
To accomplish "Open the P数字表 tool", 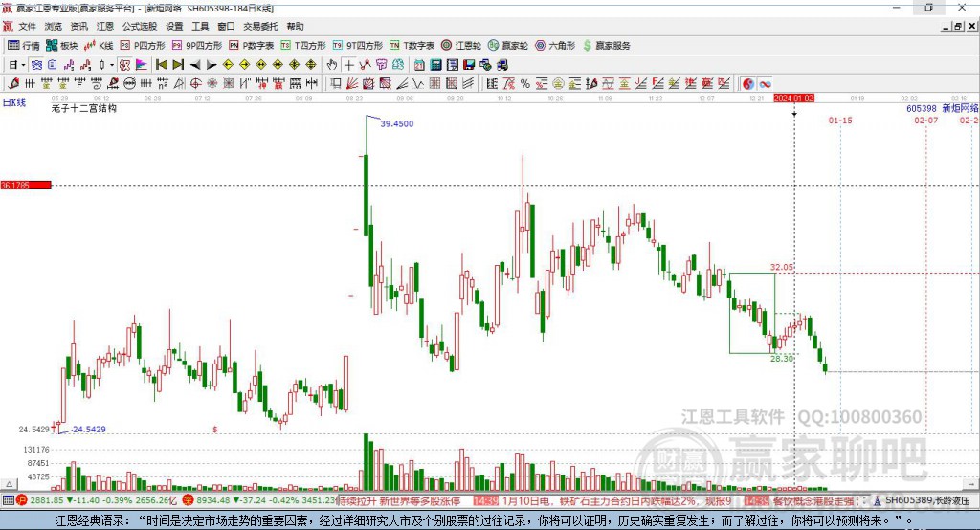I will click(252, 46).
